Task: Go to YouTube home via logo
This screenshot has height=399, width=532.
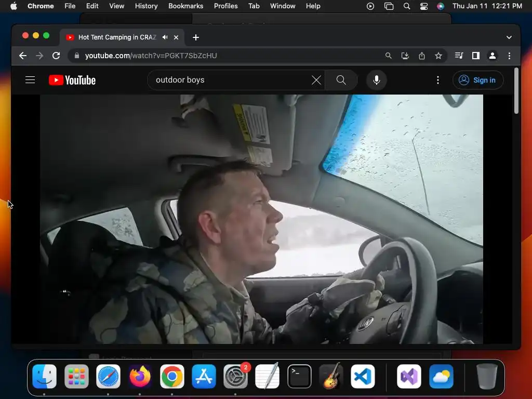Action: click(72, 80)
